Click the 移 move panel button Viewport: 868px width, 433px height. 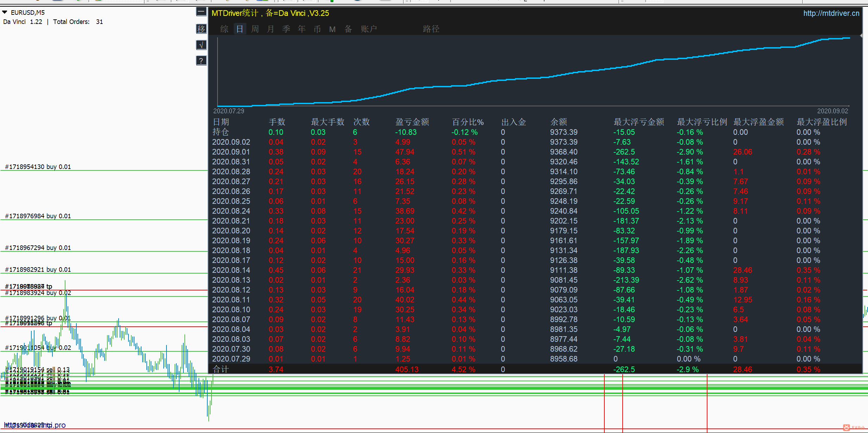[201, 29]
